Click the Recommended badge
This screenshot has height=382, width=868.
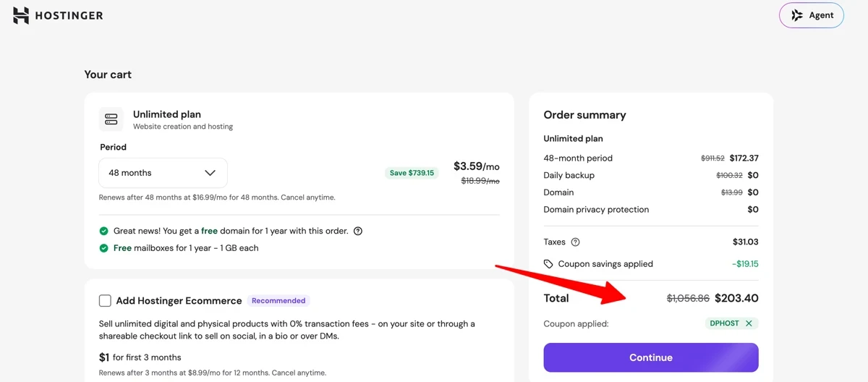278,300
